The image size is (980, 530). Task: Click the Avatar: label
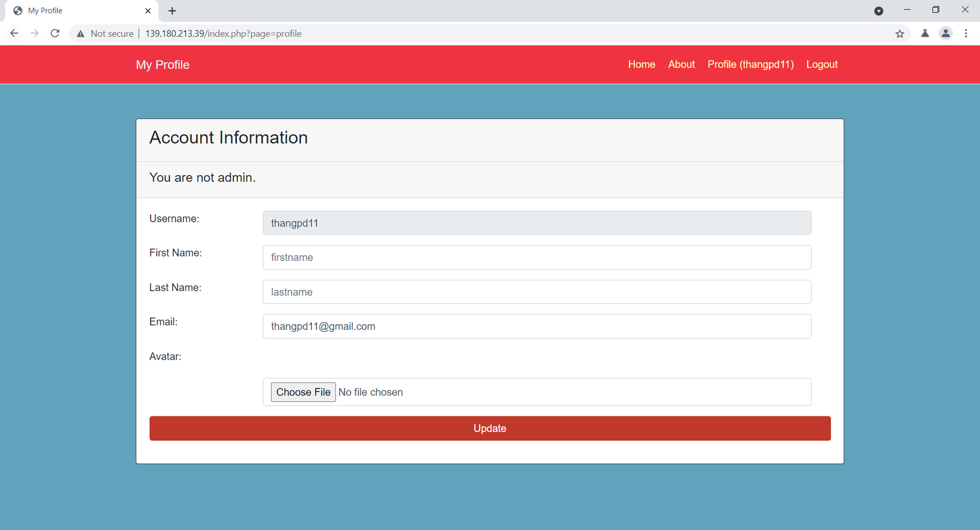(x=165, y=357)
